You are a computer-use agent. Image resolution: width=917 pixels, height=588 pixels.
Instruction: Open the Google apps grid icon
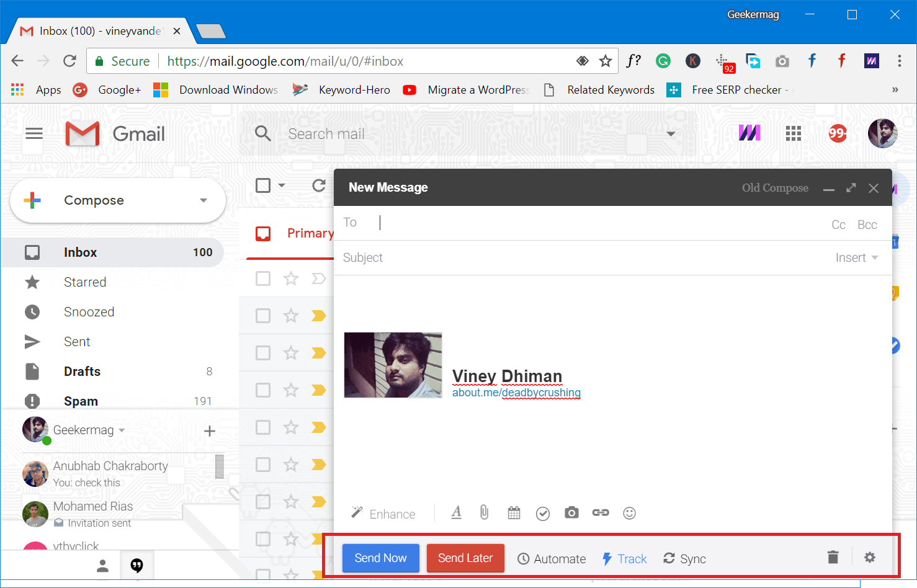(x=793, y=133)
